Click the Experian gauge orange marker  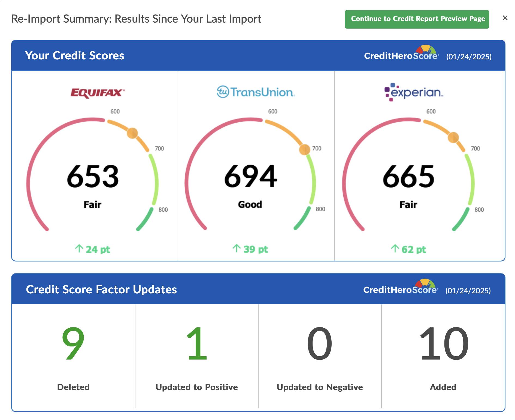453,138
